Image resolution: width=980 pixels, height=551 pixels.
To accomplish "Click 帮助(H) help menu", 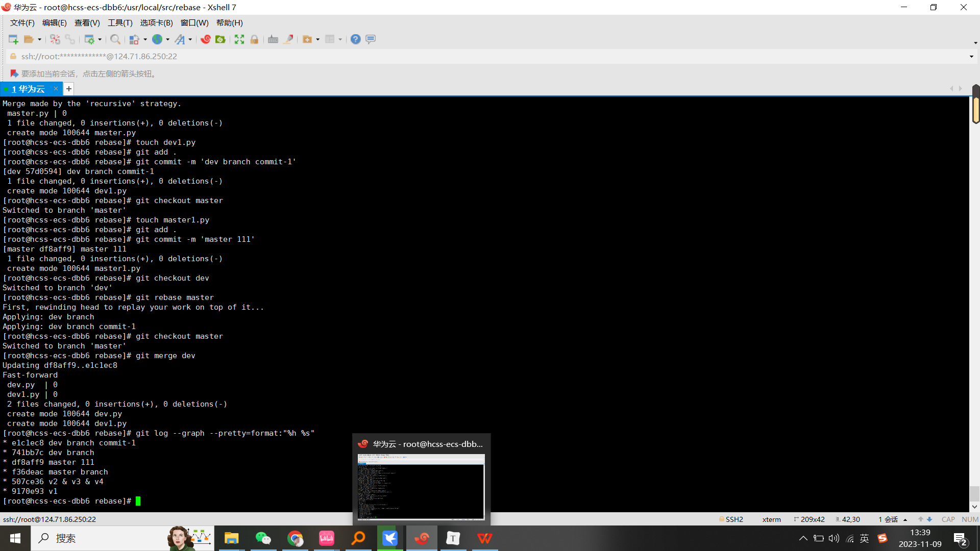I will pyautogui.click(x=229, y=22).
